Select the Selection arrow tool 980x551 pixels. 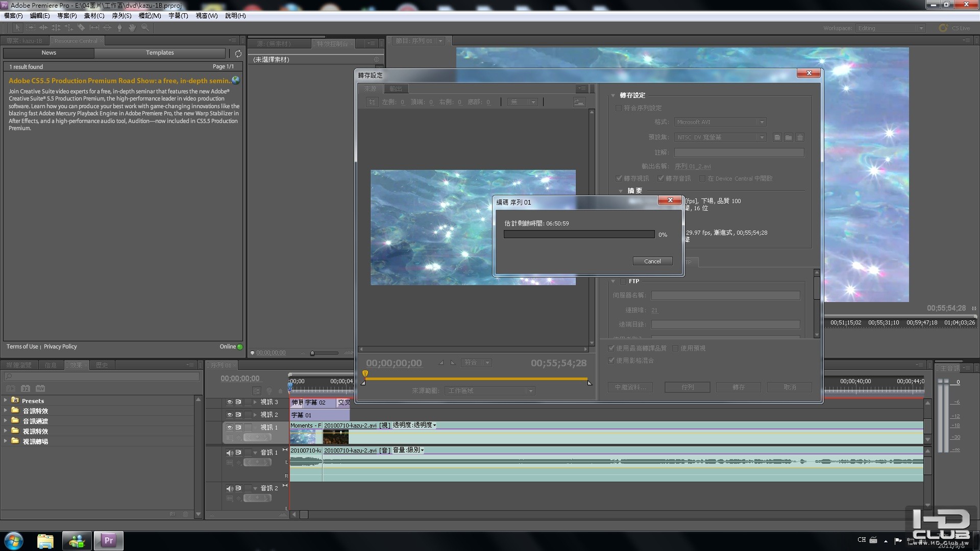(x=17, y=28)
